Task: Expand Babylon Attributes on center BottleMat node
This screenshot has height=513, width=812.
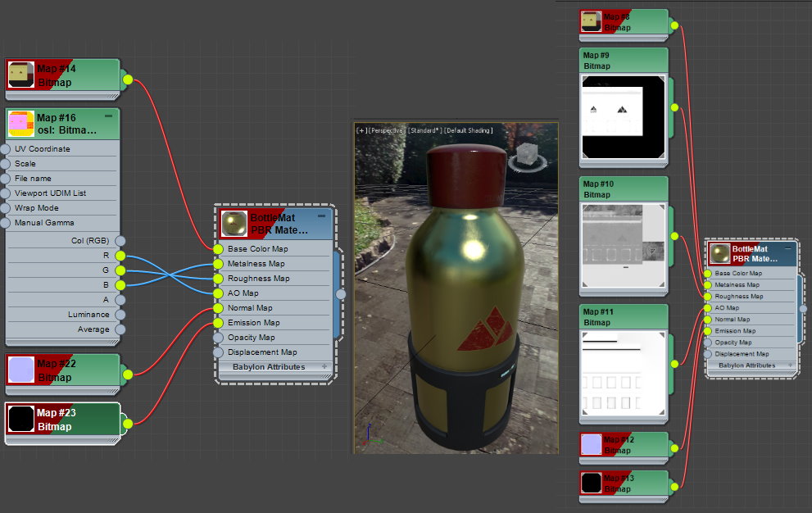Action: click(324, 366)
